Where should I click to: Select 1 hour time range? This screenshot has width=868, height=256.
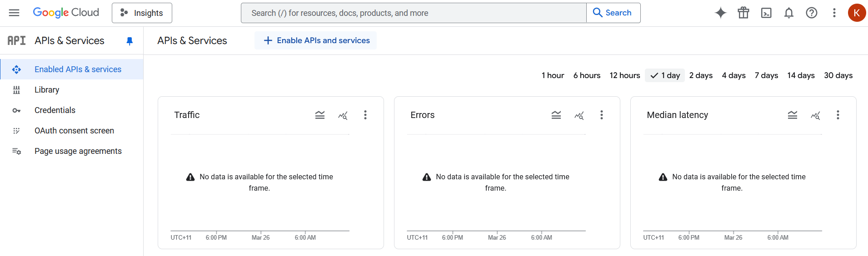point(553,75)
